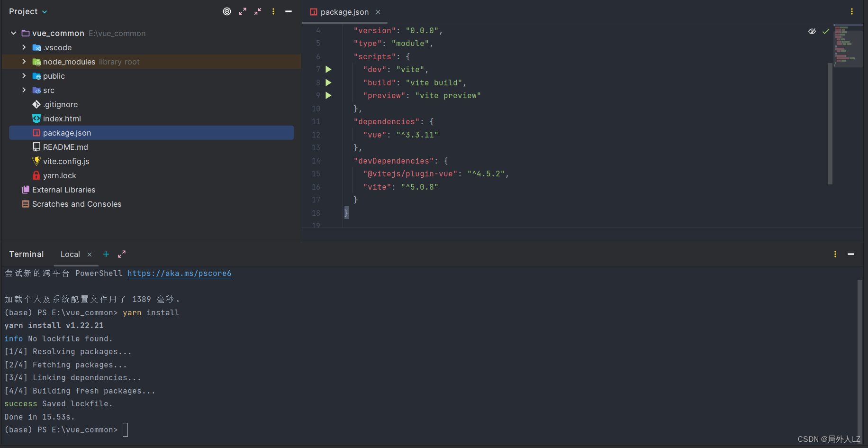The width and height of the screenshot is (868, 448).
Task: Open the Project view dropdown
Action: [28, 11]
